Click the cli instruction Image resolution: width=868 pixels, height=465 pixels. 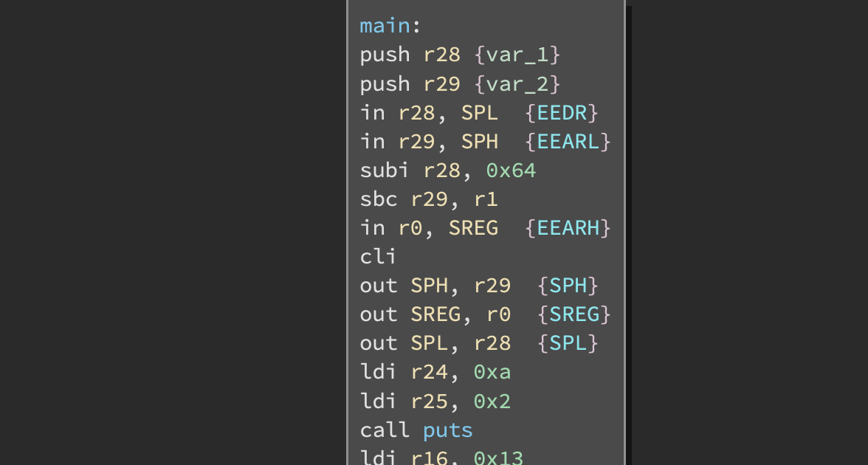click(x=378, y=257)
